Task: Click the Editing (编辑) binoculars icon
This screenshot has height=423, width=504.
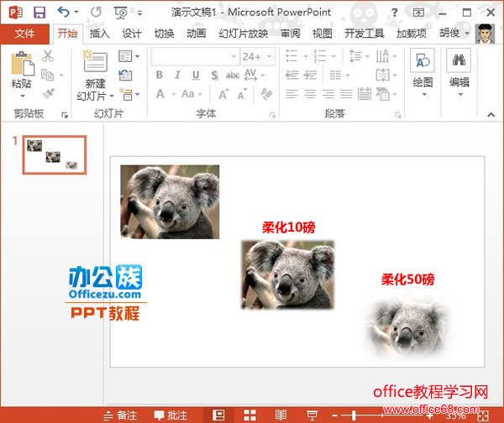Action: [459, 60]
